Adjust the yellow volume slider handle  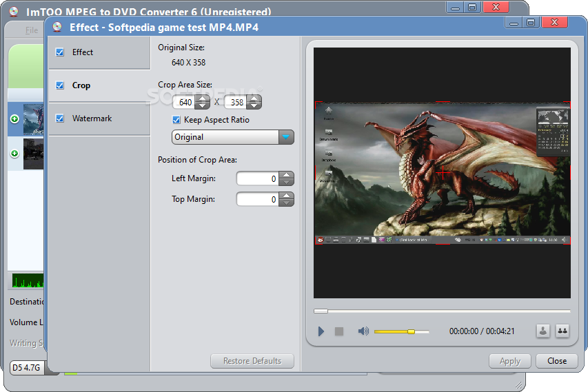click(411, 331)
